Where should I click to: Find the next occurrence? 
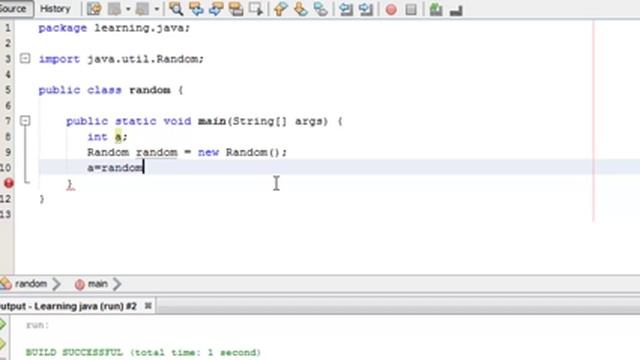pos(216,9)
